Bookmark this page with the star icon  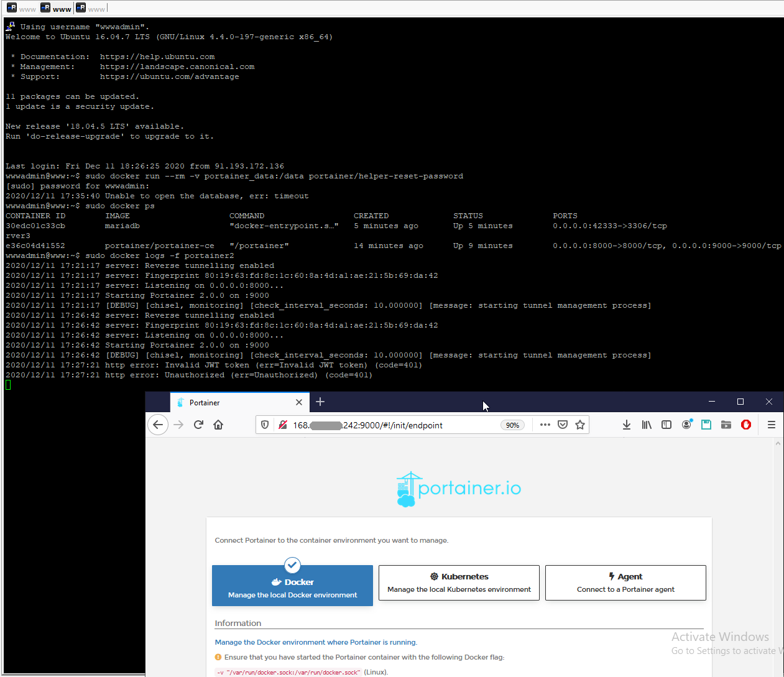click(x=580, y=425)
